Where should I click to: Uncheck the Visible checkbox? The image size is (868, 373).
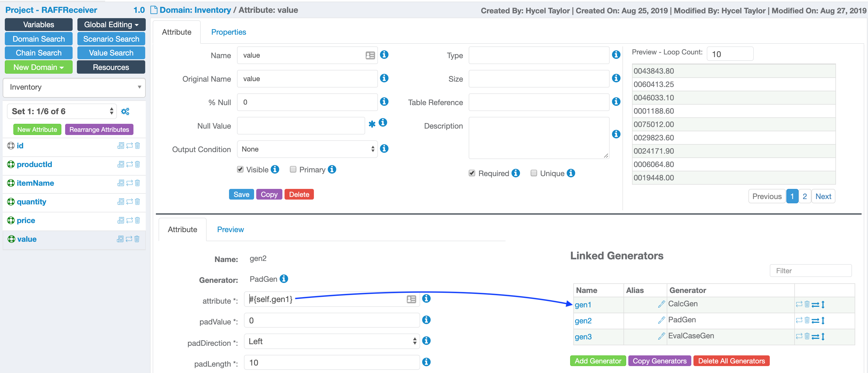click(240, 169)
